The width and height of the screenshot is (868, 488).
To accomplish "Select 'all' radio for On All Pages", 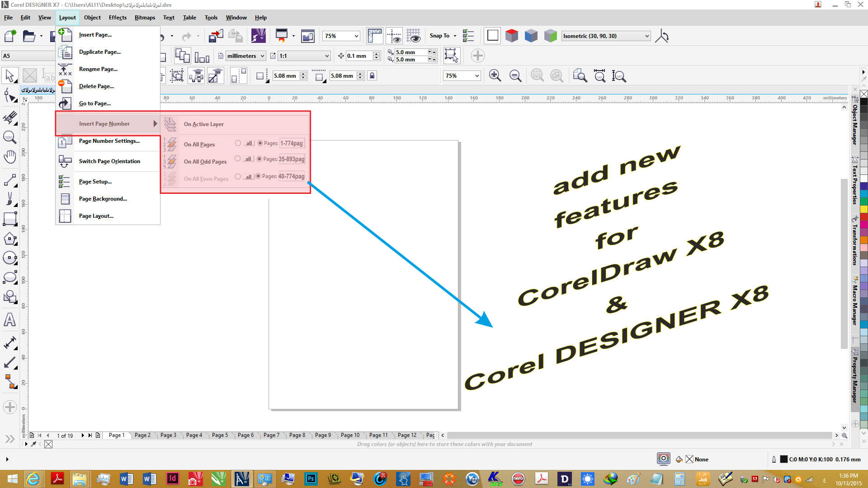I will click(x=238, y=143).
